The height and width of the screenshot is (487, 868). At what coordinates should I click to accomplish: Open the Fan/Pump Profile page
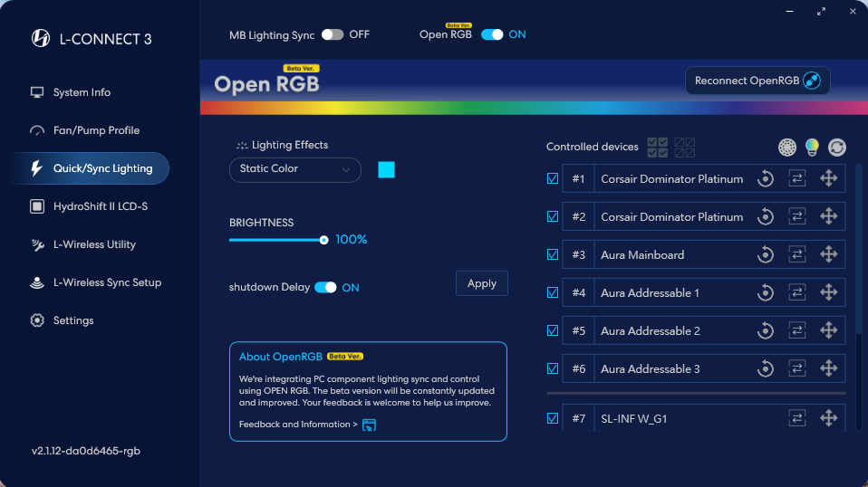96,130
